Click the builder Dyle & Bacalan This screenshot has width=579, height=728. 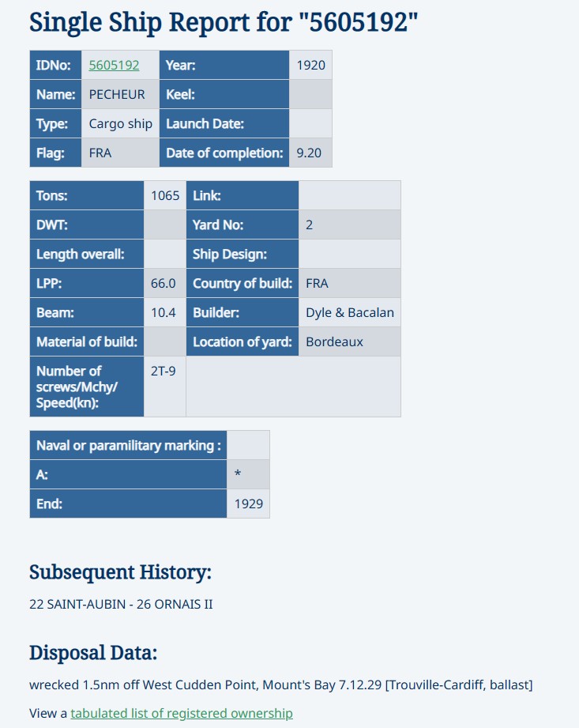pyautogui.click(x=349, y=312)
